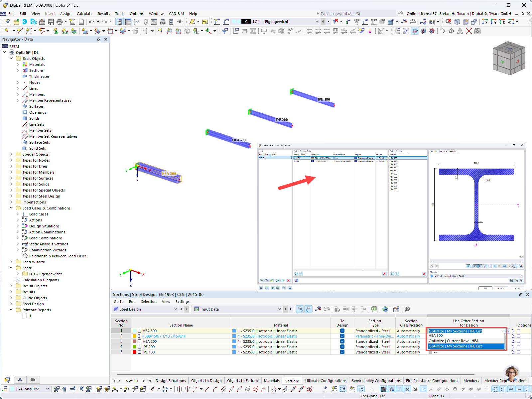Open the CAD-BIM menu
Viewport: 532px width, 399px height.
point(176,14)
